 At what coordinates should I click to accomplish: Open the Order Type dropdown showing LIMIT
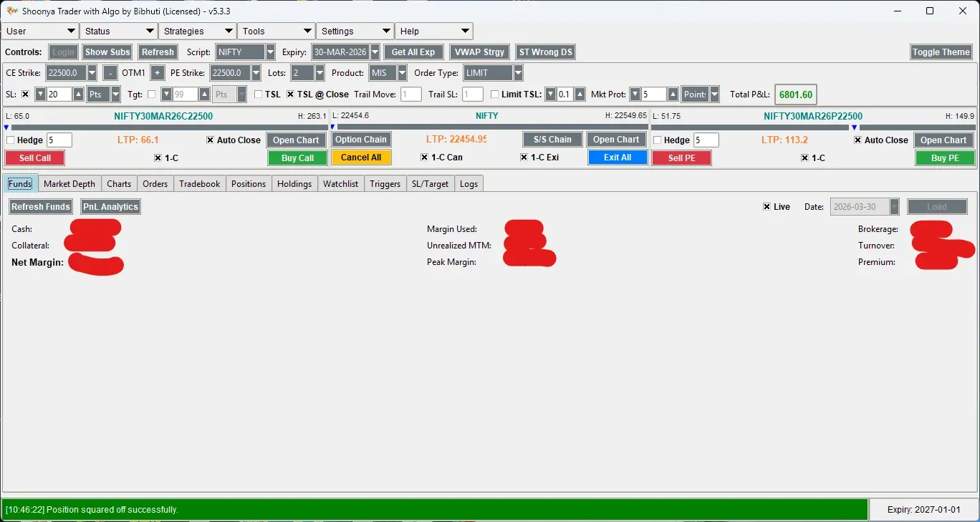pos(518,73)
